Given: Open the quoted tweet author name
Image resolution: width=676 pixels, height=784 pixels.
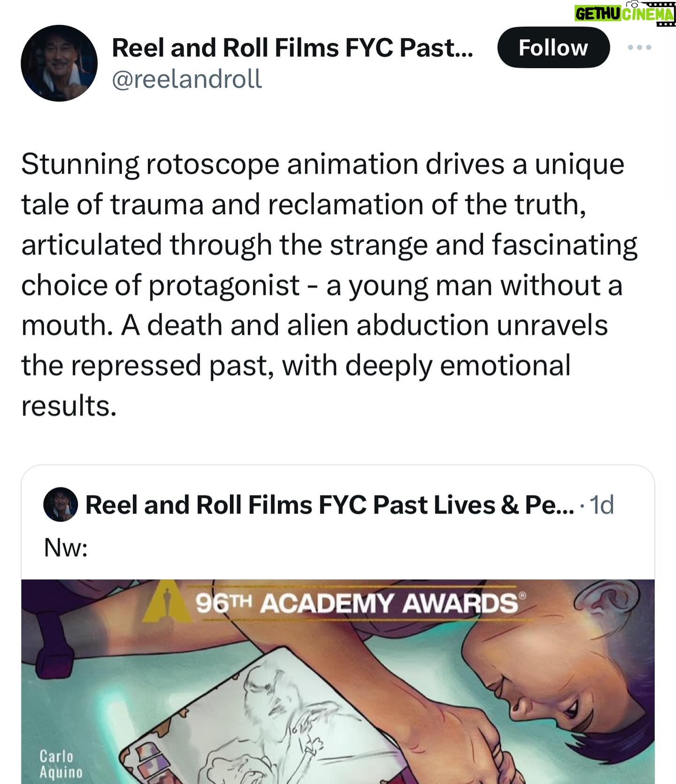Looking at the screenshot, I should coord(329,505).
